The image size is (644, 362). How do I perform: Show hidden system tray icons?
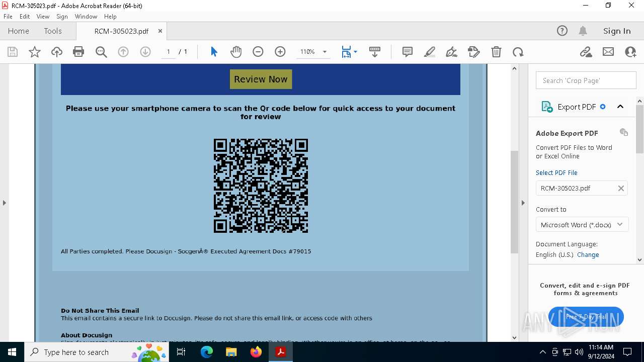click(543, 352)
